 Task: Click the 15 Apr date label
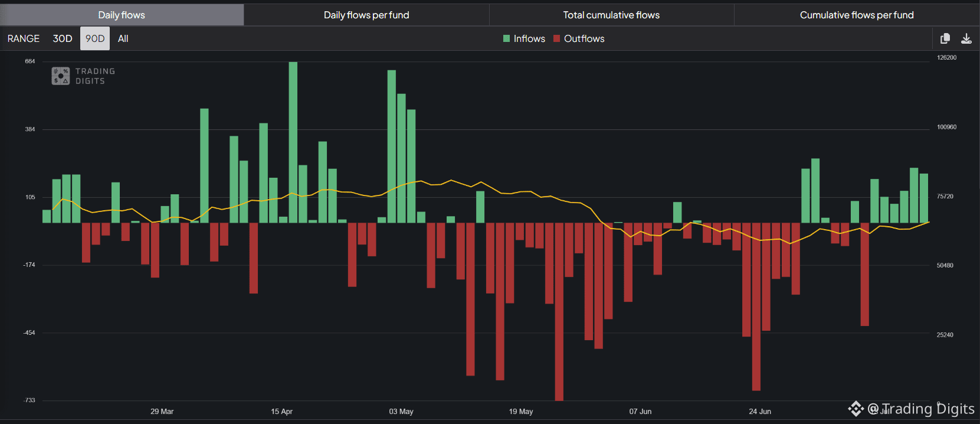click(281, 412)
